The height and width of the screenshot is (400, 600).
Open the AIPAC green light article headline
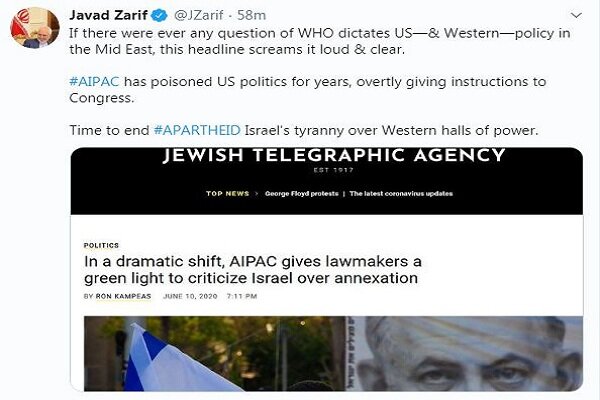pos(253,270)
